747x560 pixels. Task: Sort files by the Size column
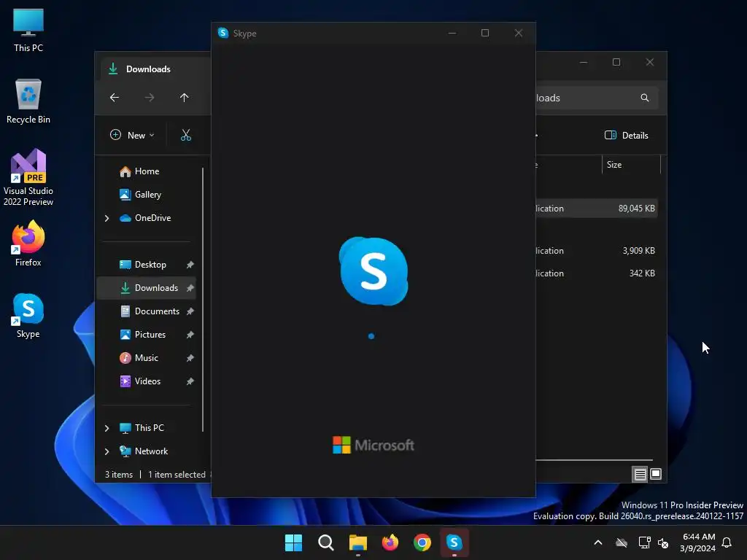pos(631,165)
